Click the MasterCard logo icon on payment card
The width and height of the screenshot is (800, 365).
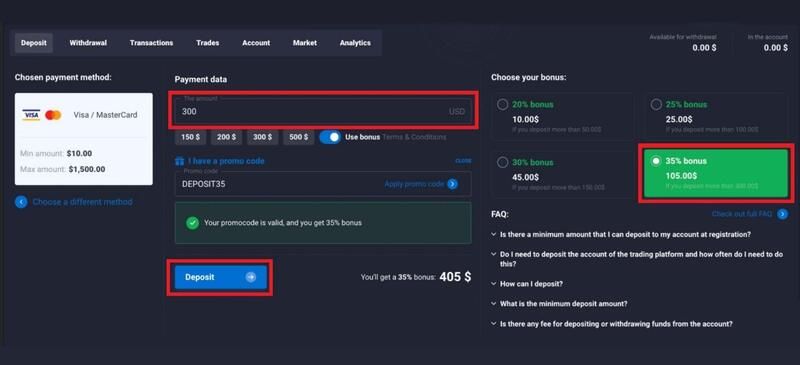pyautogui.click(x=53, y=115)
